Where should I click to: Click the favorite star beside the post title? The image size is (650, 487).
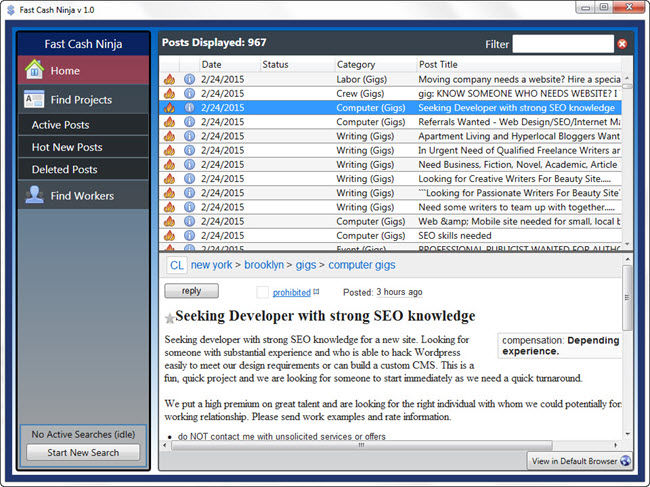[x=170, y=318]
